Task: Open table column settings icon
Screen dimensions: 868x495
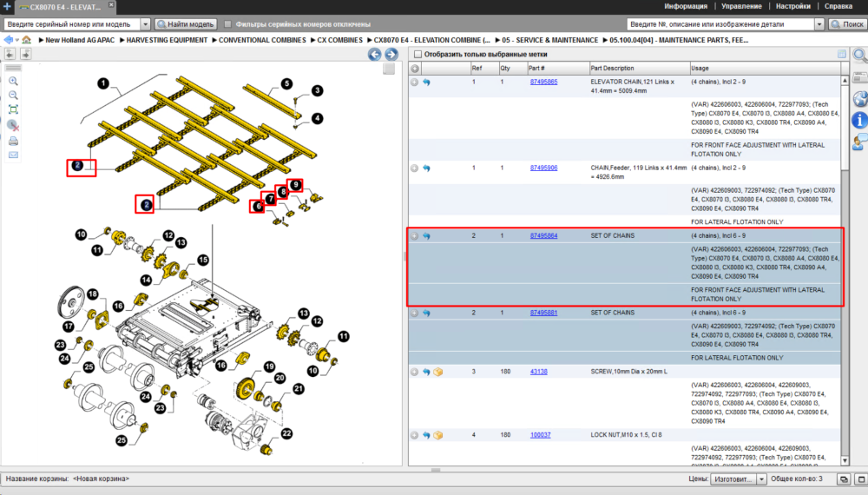Action: coord(842,54)
